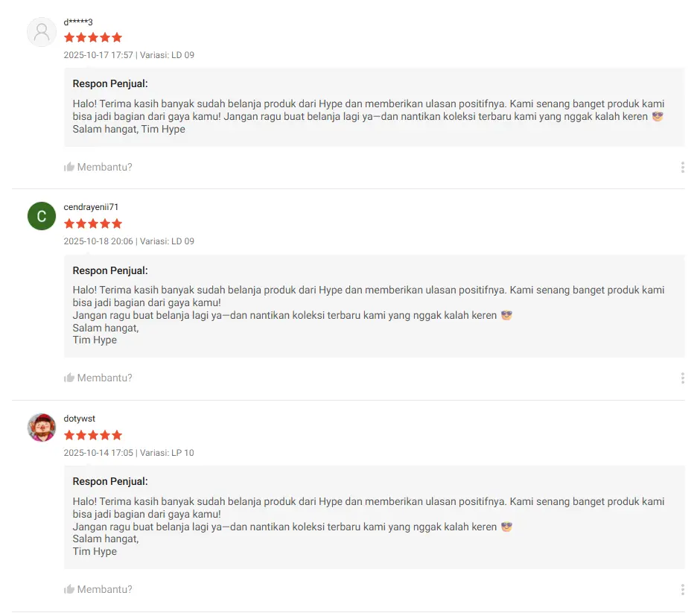Mark d*****3's review as Membantu
The height and width of the screenshot is (613, 700).
[x=104, y=167]
